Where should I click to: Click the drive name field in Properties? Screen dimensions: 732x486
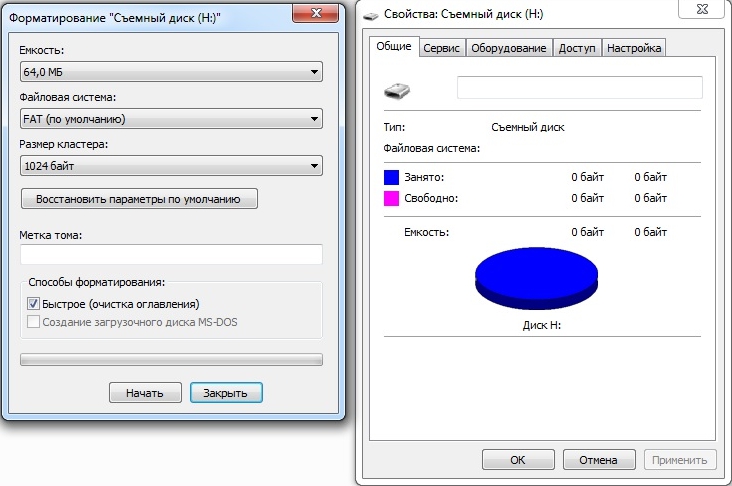(x=580, y=87)
